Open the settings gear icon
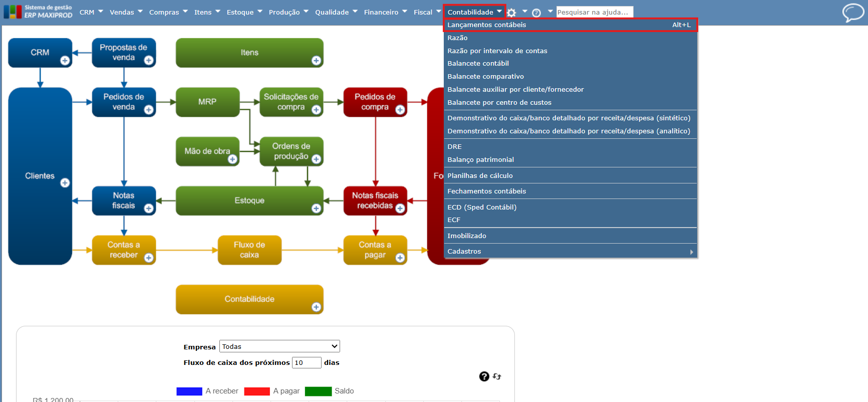868x402 pixels. [511, 13]
